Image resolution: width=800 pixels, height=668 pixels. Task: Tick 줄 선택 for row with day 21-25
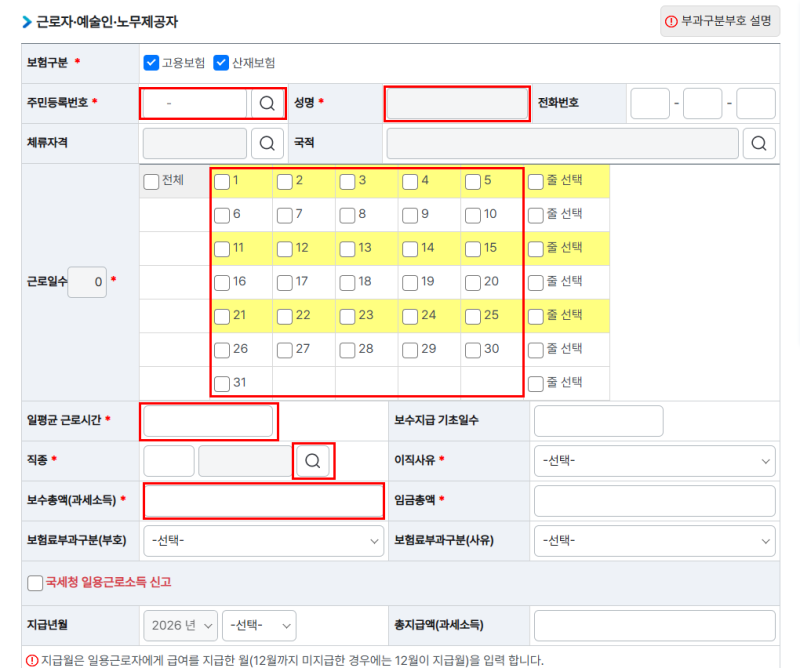tap(536, 316)
